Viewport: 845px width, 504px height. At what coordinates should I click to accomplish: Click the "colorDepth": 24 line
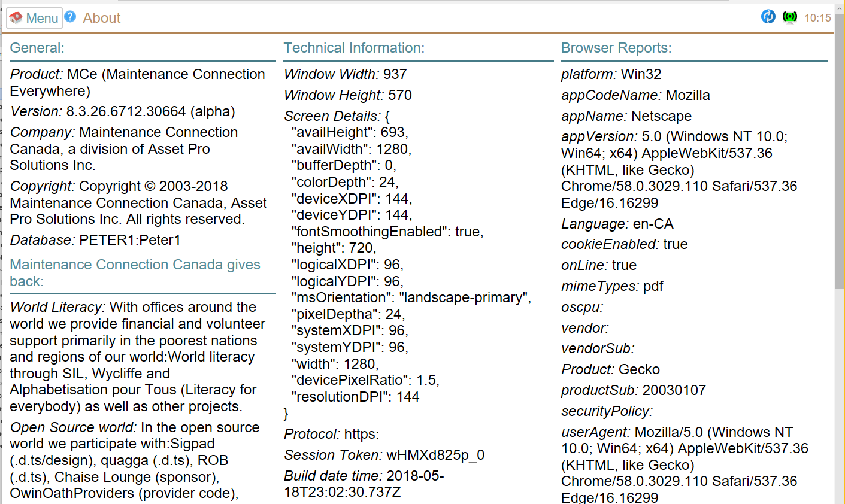coord(345,182)
